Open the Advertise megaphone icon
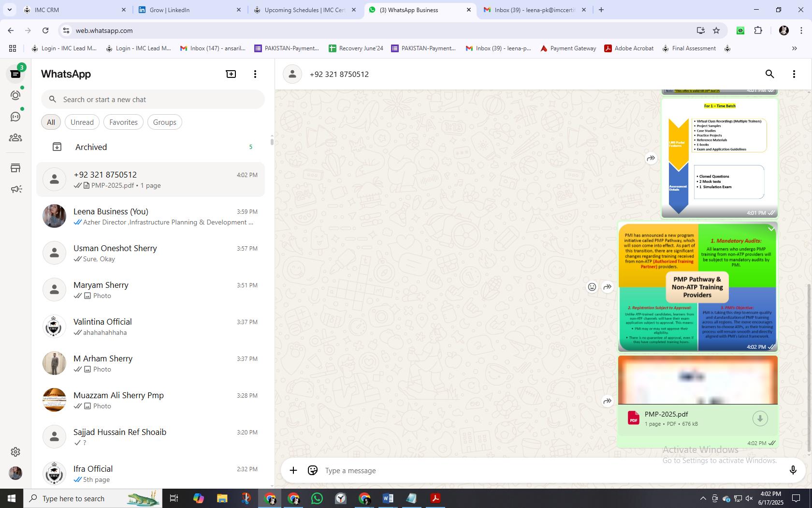This screenshot has width=812, height=508. tap(15, 189)
